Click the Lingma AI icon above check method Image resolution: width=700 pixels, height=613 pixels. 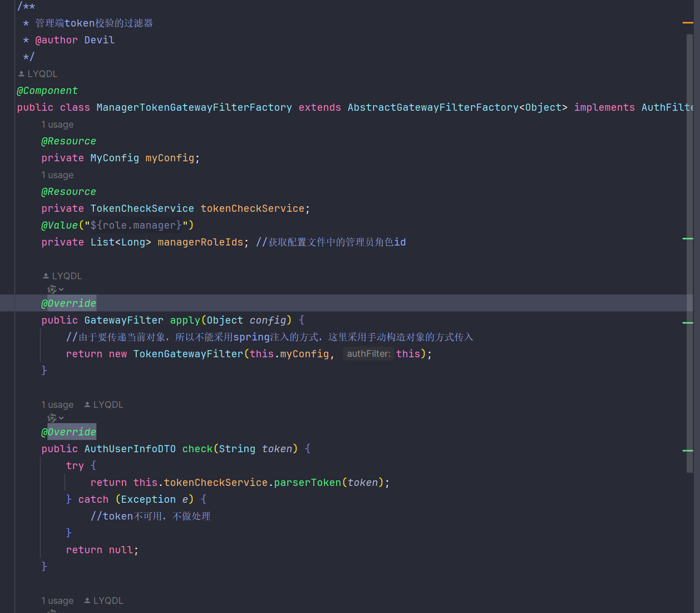click(52, 418)
